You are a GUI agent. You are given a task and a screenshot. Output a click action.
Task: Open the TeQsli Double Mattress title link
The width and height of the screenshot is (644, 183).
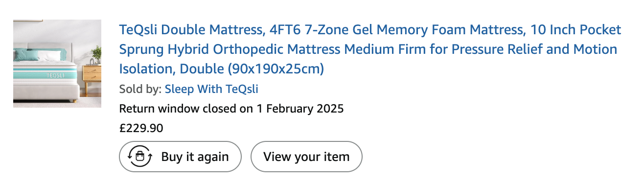370,49
